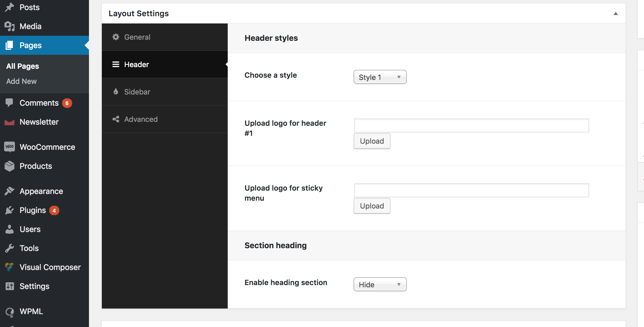Click the Tools wrench icon

coord(9,248)
